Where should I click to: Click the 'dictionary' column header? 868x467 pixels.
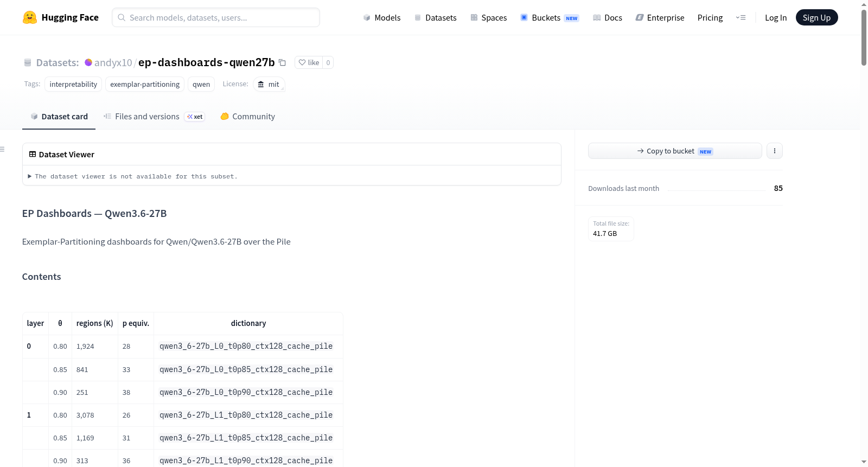pos(248,323)
